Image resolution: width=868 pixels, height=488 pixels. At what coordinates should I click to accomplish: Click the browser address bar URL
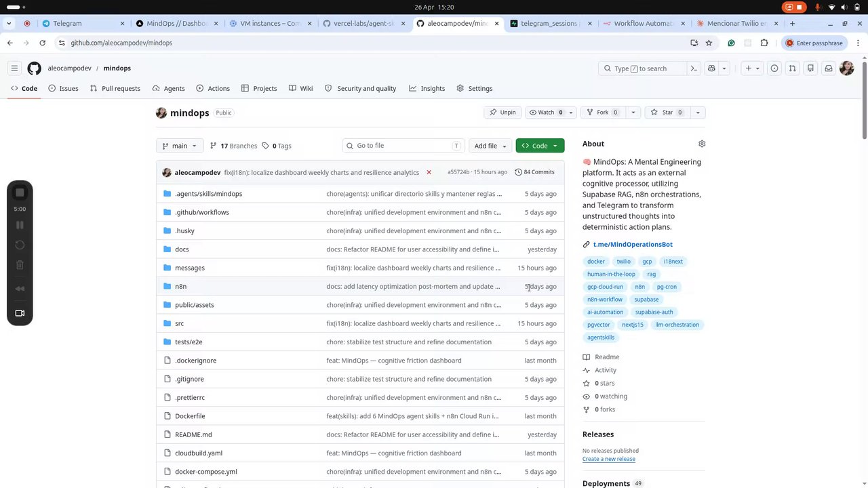(121, 43)
